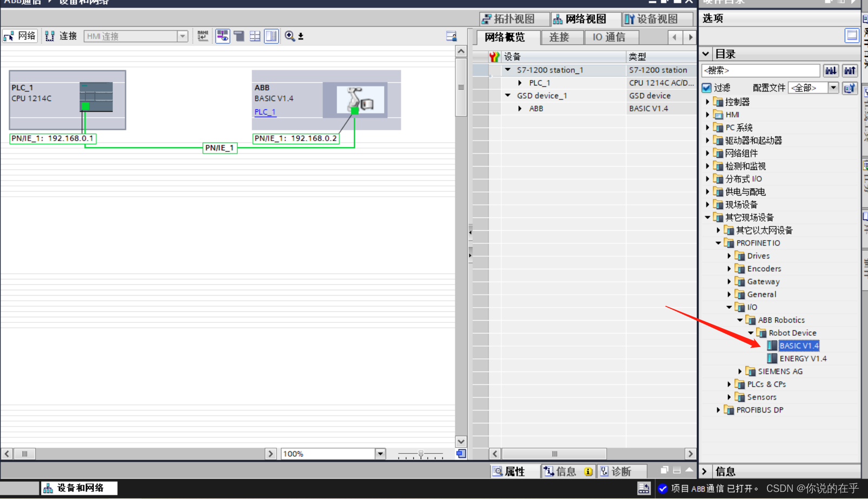The width and height of the screenshot is (868, 499).
Task: Select the ABB robot device image
Action: tap(360, 99)
